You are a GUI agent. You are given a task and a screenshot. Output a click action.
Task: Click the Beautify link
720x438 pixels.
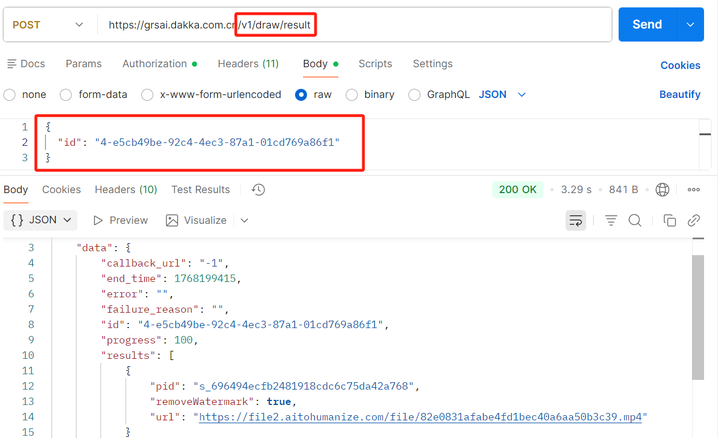(x=680, y=95)
